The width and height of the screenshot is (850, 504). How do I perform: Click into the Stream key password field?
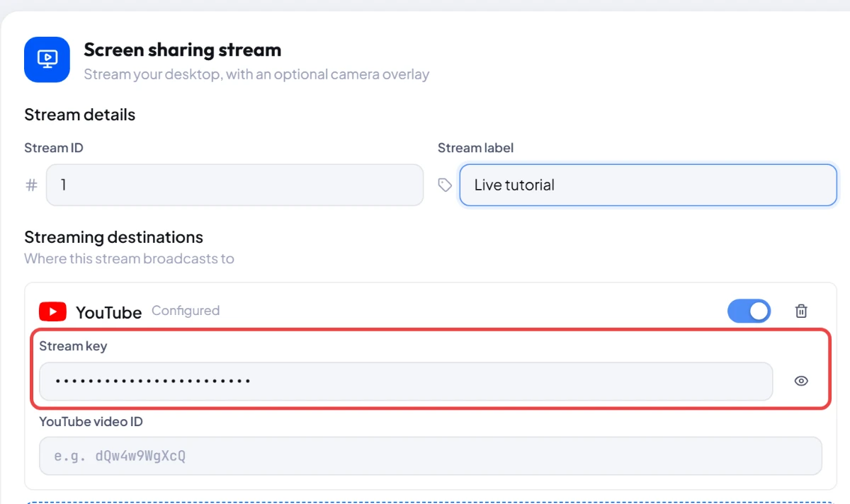tap(406, 382)
